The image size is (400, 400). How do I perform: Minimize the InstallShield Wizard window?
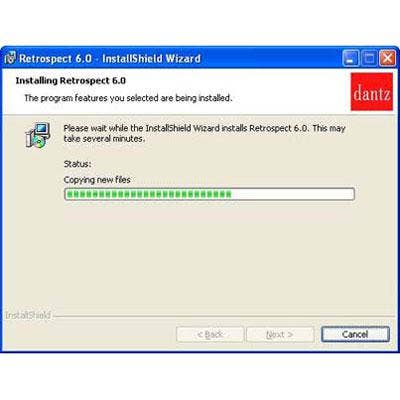351,58
